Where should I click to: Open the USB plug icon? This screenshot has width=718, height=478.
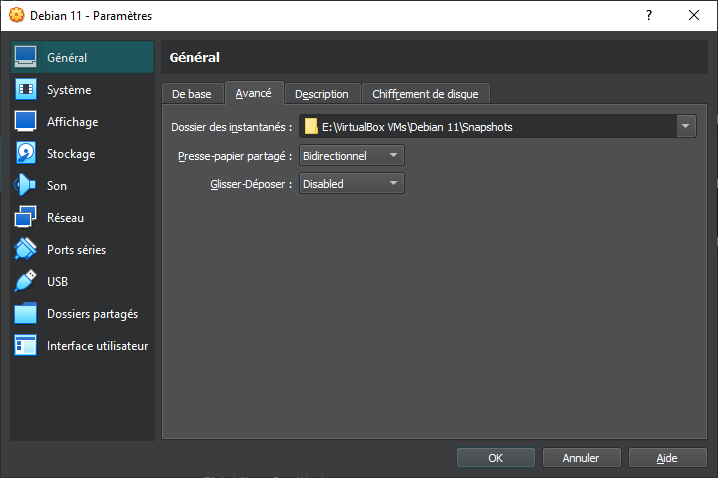(x=26, y=281)
